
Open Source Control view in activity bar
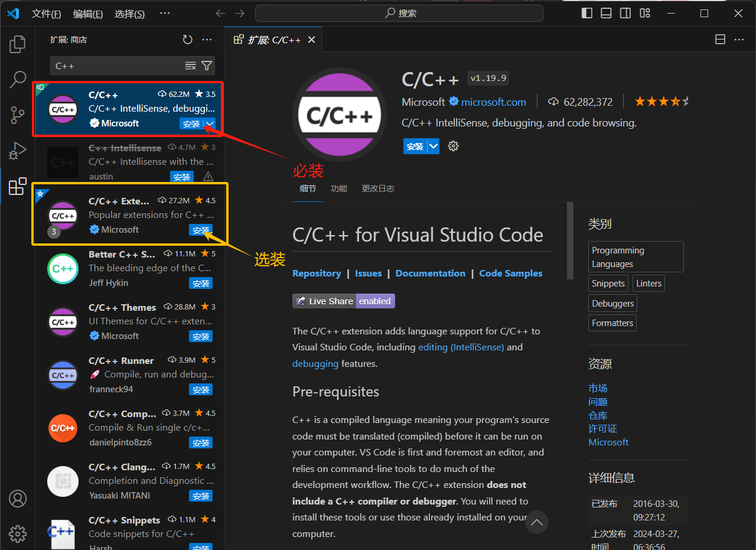pyautogui.click(x=18, y=115)
